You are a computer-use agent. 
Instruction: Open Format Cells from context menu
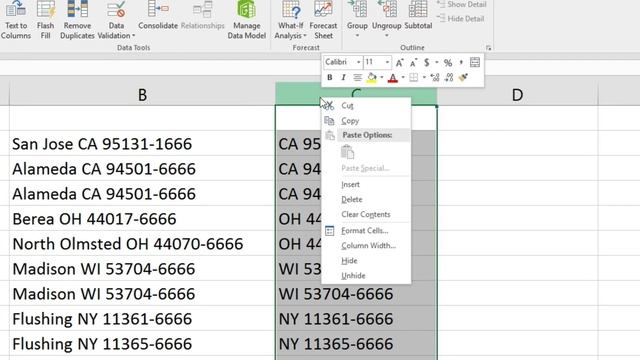tap(366, 231)
